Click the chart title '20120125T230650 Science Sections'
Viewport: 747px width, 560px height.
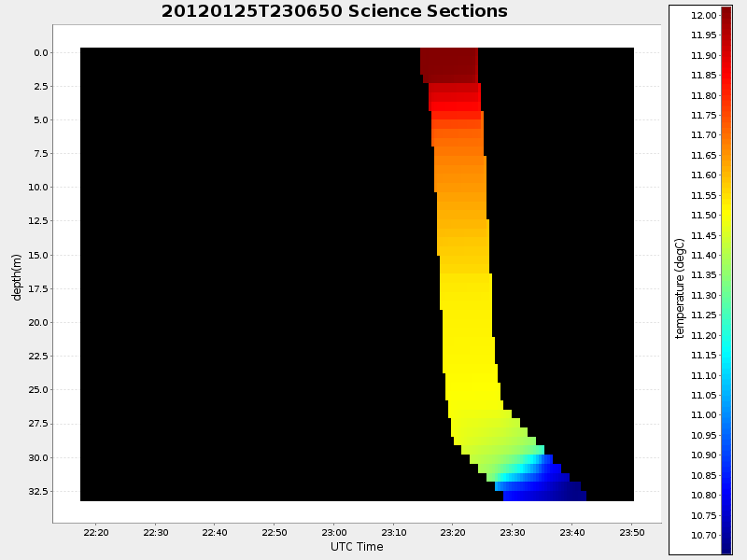334,11
